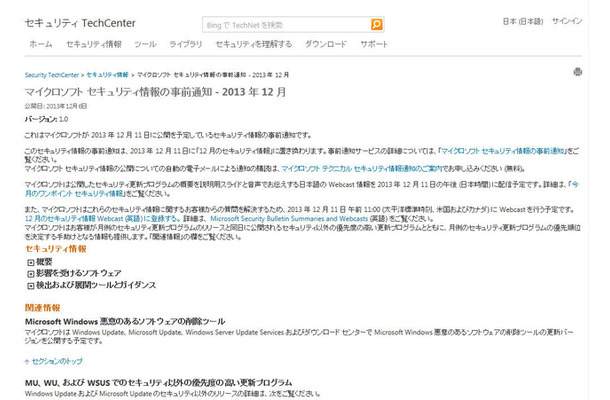The image size is (610, 400).
Task: Open the サポート menu item
Action: point(374,44)
